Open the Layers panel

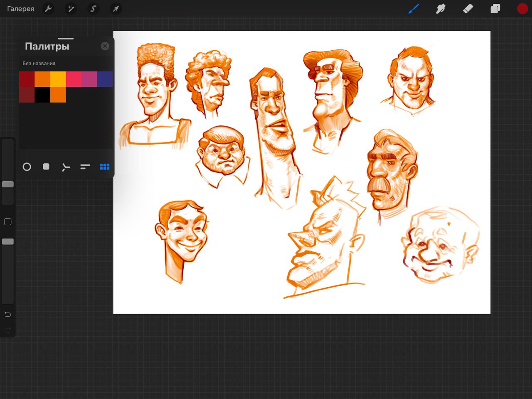(x=495, y=9)
